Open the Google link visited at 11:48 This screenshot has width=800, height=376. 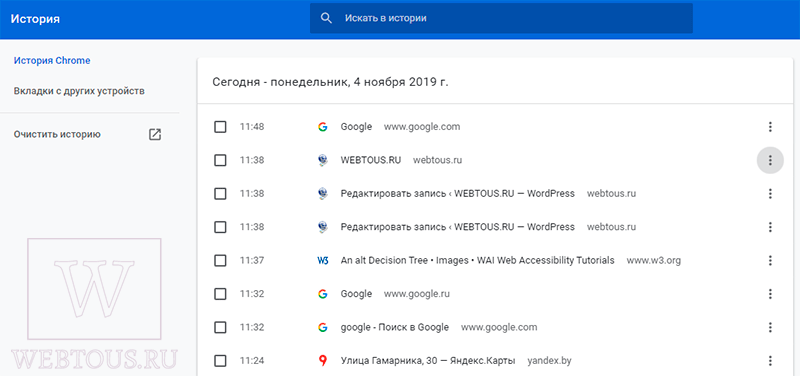(x=356, y=127)
